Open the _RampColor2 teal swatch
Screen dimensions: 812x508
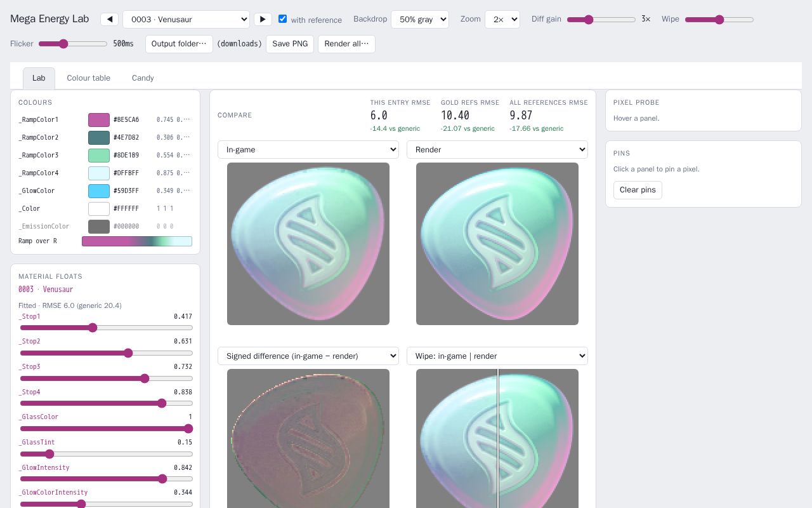pos(99,138)
